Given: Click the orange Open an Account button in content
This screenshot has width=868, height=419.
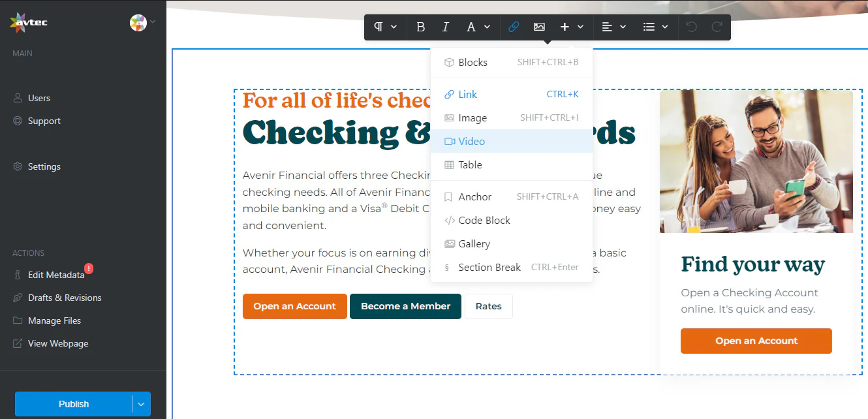Looking at the screenshot, I should click(294, 306).
